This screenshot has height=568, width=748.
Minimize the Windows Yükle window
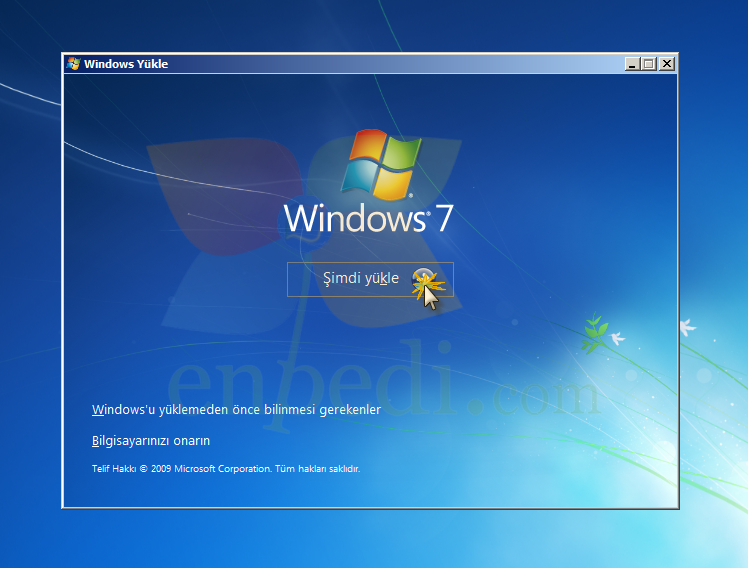click(632, 64)
